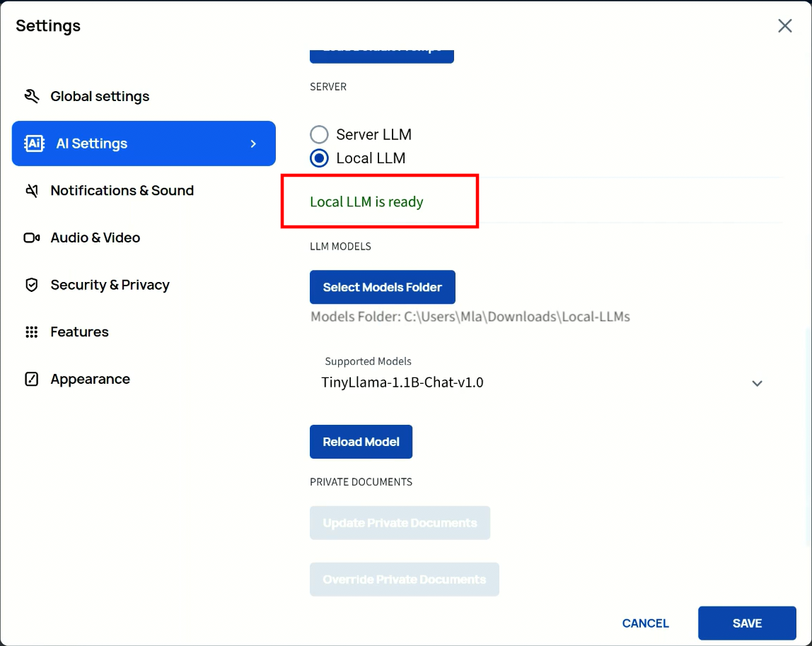Click the AI Settings chip icon
The width and height of the screenshot is (812, 646).
point(34,143)
